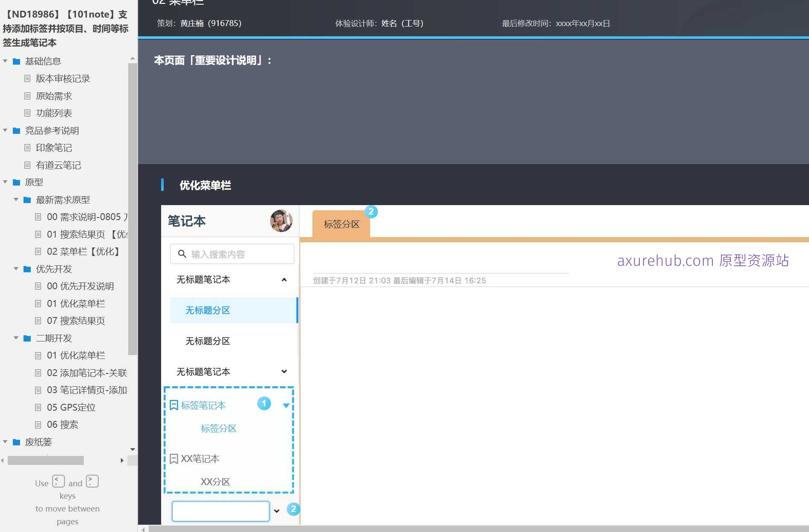Open the 功能列表 page

54,113
